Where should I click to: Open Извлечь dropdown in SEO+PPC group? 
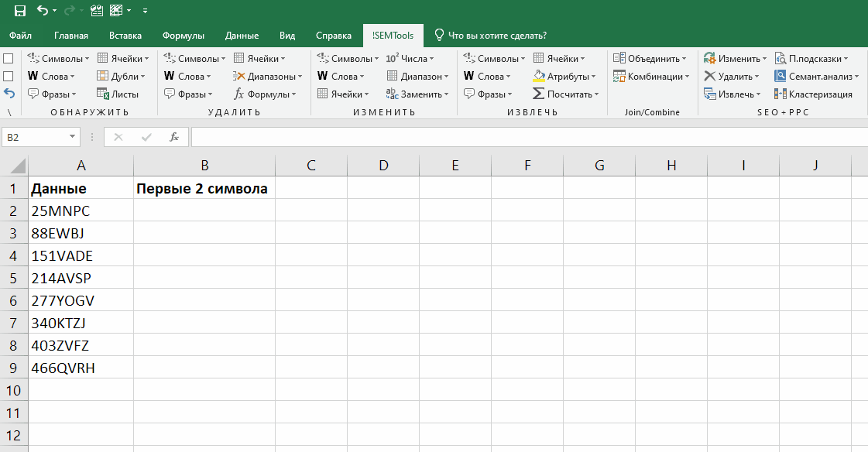[x=732, y=94]
